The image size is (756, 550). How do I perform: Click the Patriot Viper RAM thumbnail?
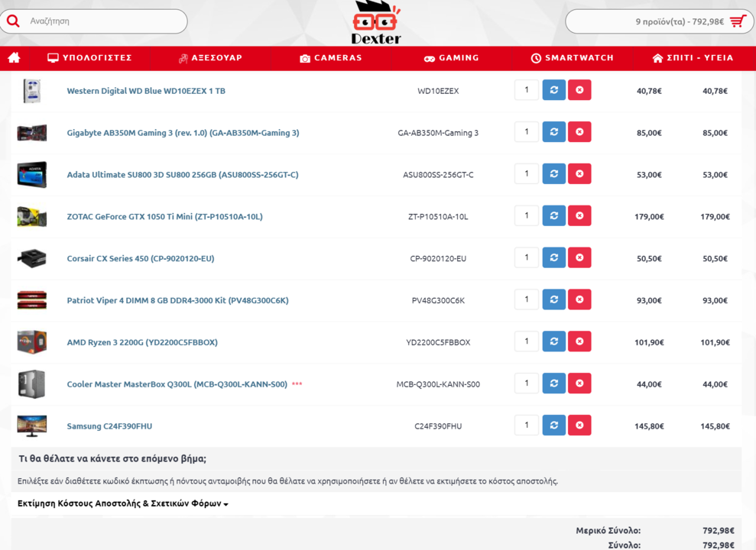(32, 299)
